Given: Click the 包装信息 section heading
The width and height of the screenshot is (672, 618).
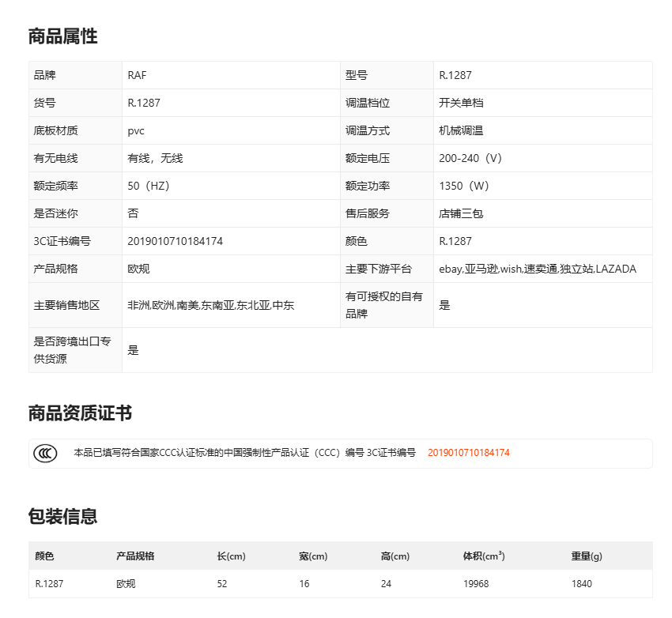Looking at the screenshot, I should (x=62, y=517).
